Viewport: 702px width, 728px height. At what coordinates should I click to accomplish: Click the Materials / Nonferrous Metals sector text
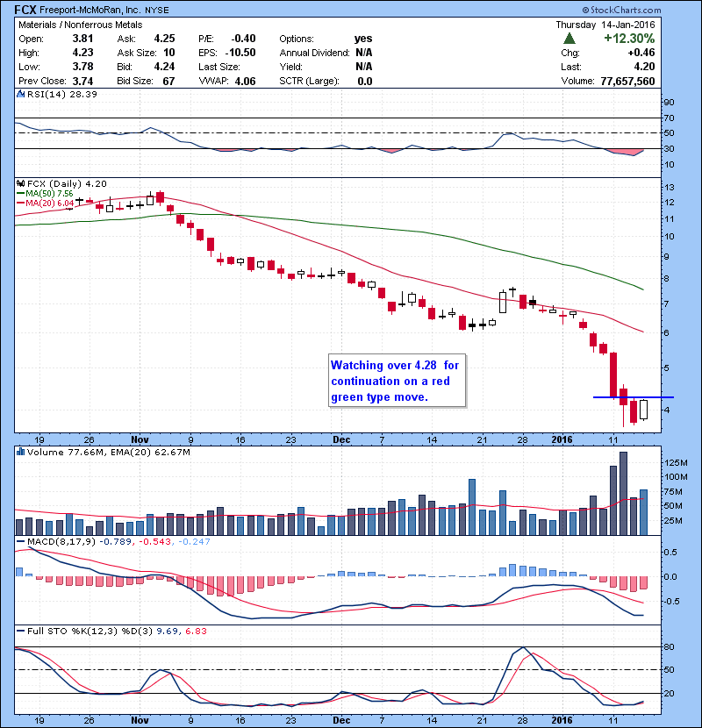pyautogui.click(x=81, y=25)
